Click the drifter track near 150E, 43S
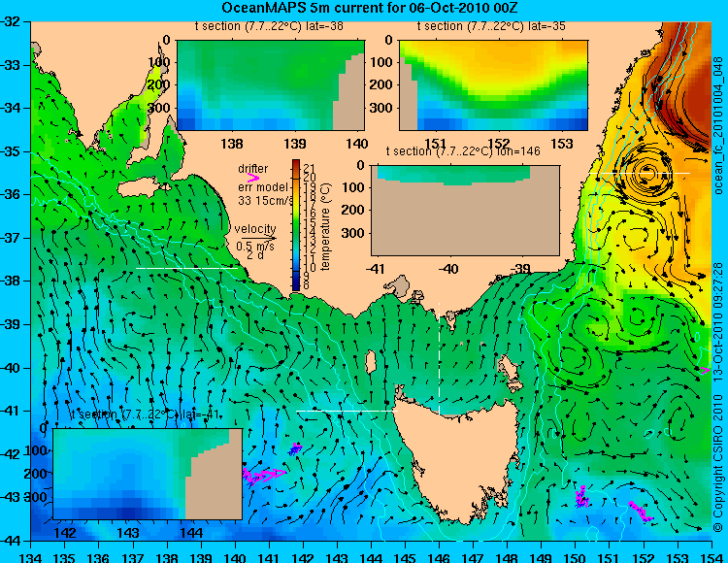The height and width of the screenshot is (563, 728). pyautogui.click(x=581, y=498)
